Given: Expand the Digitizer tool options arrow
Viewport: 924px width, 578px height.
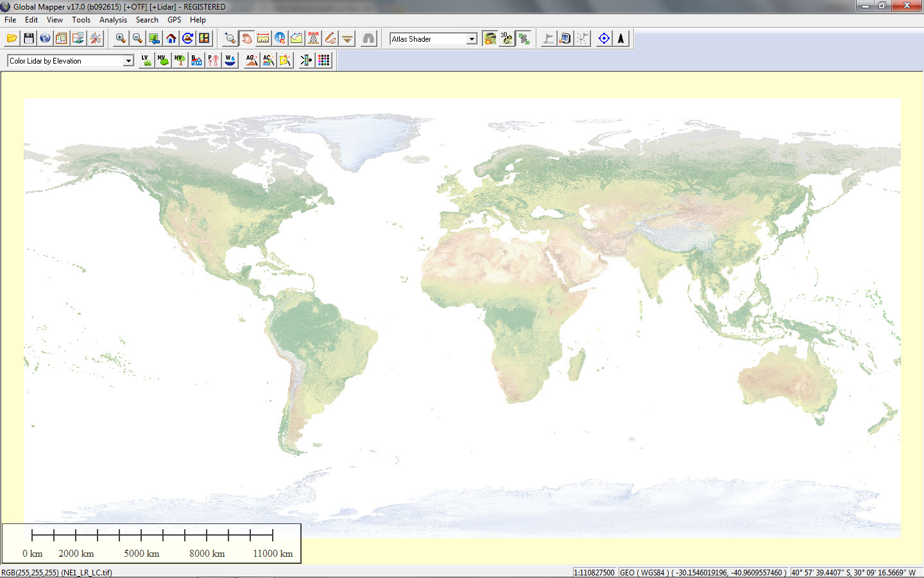Looking at the screenshot, I should [x=346, y=38].
